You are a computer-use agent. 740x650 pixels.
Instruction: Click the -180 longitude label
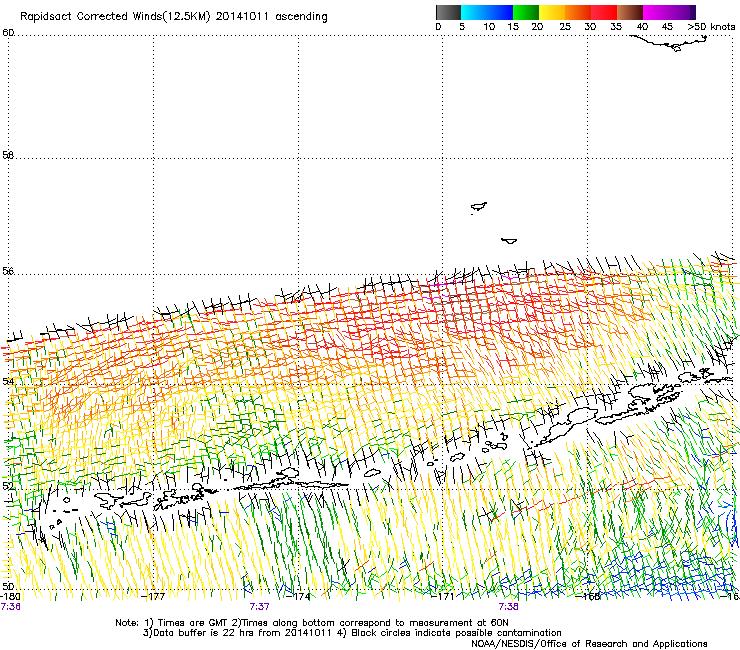[10, 596]
